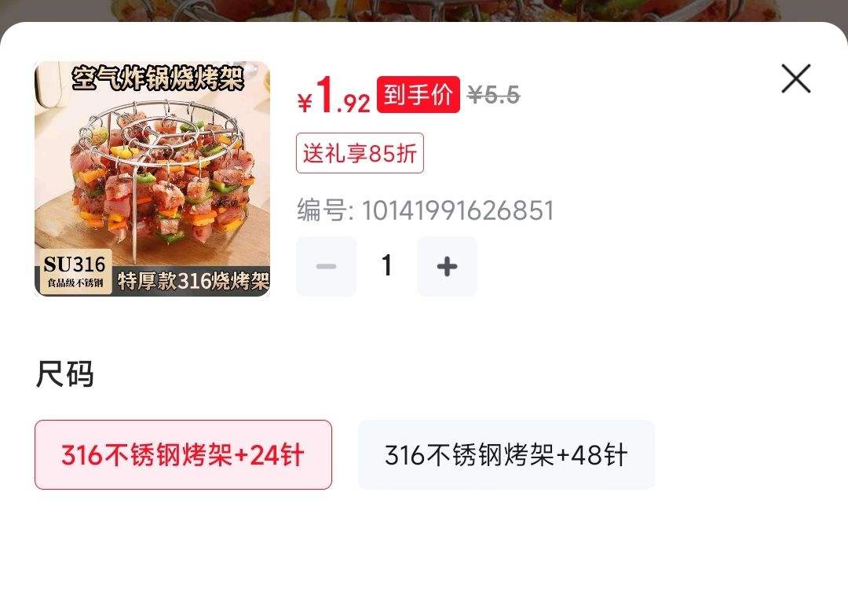The width and height of the screenshot is (848, 616).
Task: Click the product number 1014199162​6851
Action: 458,210
